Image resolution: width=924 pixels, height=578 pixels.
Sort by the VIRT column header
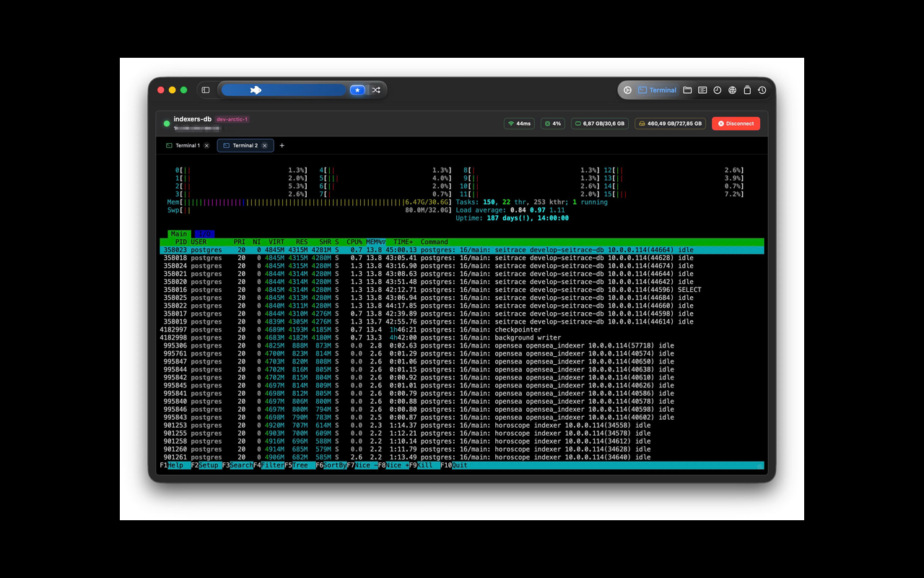(x=276, y=242)
